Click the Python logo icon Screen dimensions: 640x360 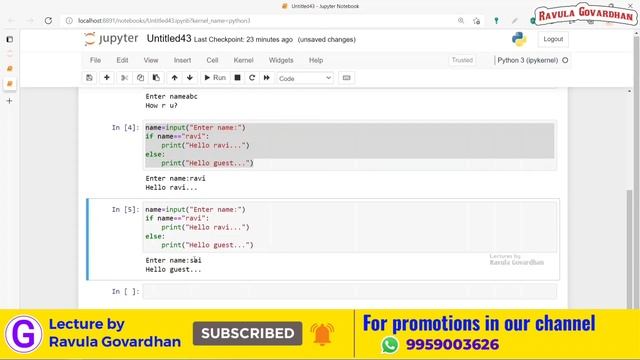pyautogui.click(x=519, y=39)
